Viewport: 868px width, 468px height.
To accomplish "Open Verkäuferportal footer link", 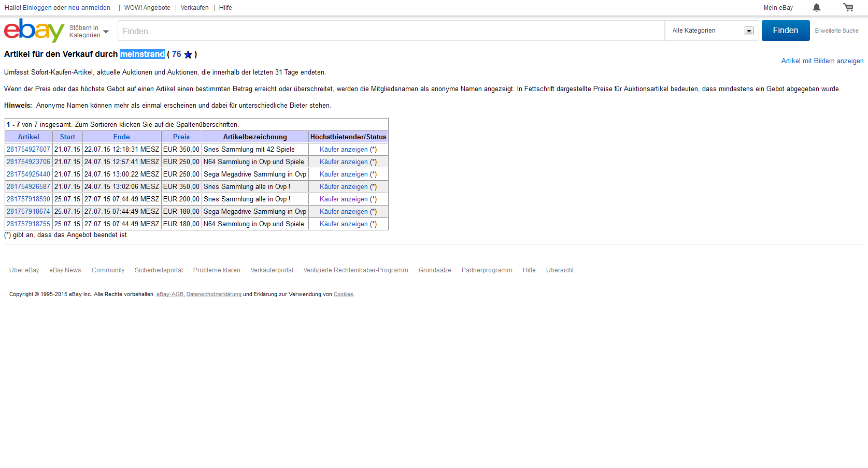I will [272, 270].
